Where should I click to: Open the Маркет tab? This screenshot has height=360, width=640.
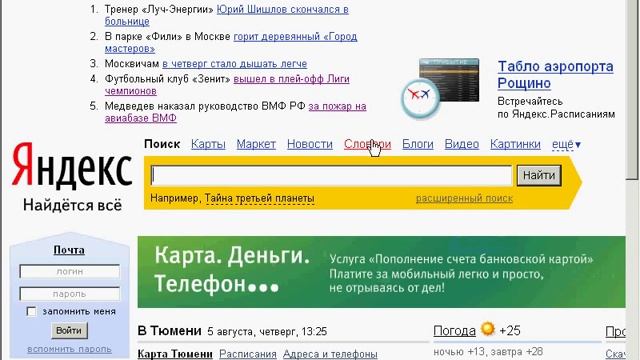pyautogui.click(x=256, y=144)
